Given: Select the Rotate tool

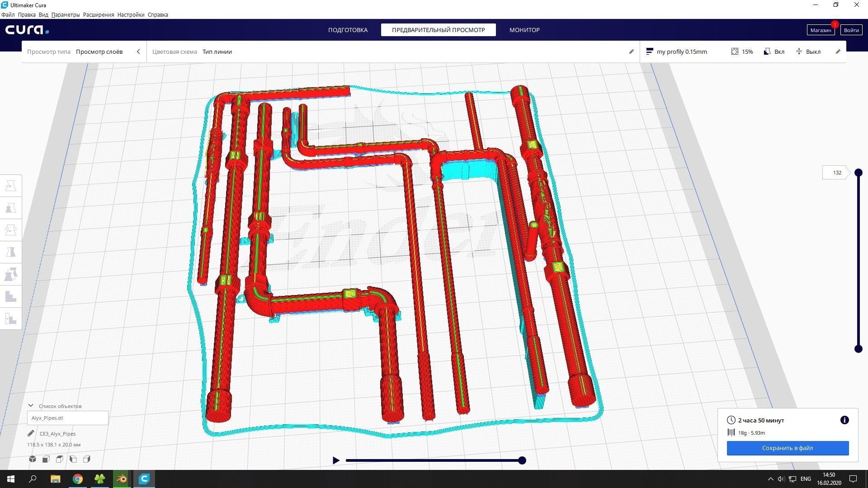Looking at the screenshot, I should [x=11, y=230].
